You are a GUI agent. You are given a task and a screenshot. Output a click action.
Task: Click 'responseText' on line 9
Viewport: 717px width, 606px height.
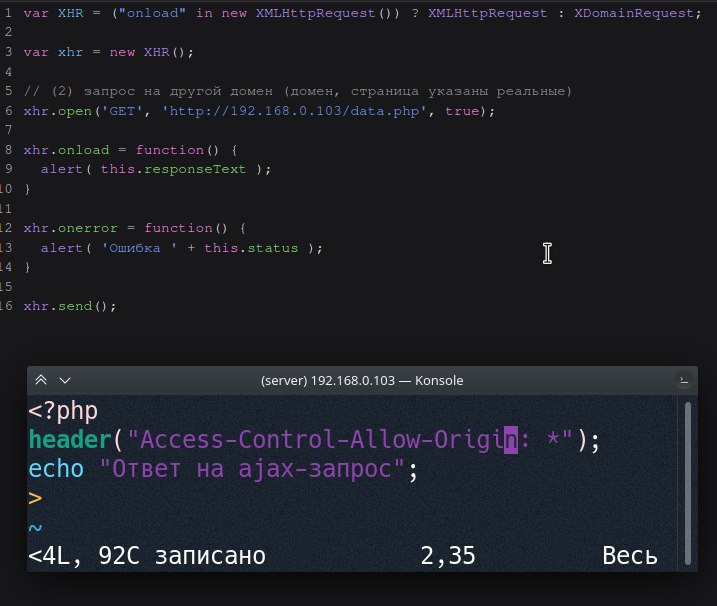(x=195, y=169)
